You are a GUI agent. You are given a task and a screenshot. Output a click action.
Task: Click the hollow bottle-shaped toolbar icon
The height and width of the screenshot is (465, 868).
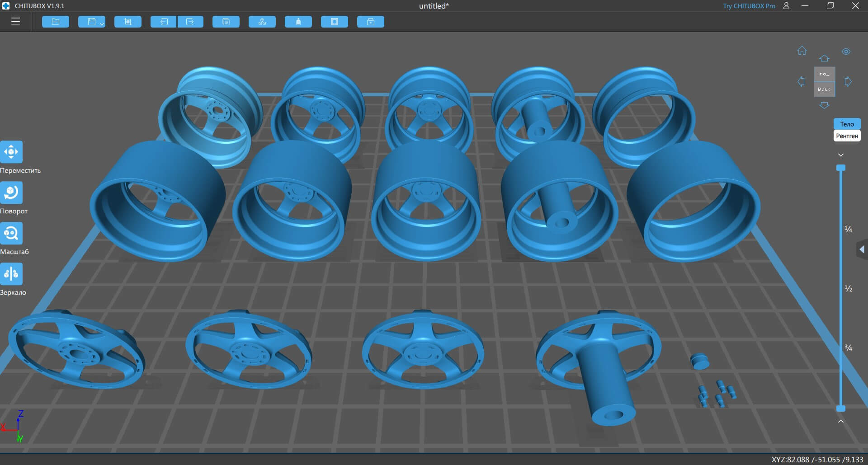pos(298,22)
